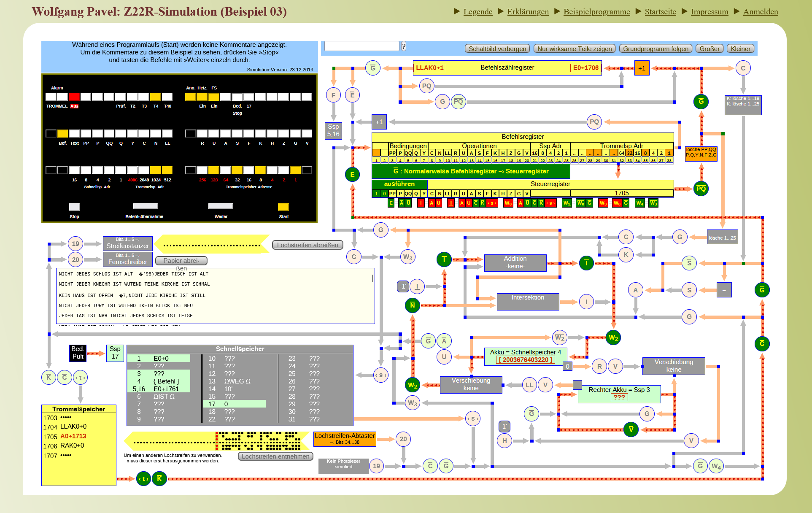Toggle the 1024 Trommelsp.-Adr. switch
The image size is (812, 513).
pos(156,170)
